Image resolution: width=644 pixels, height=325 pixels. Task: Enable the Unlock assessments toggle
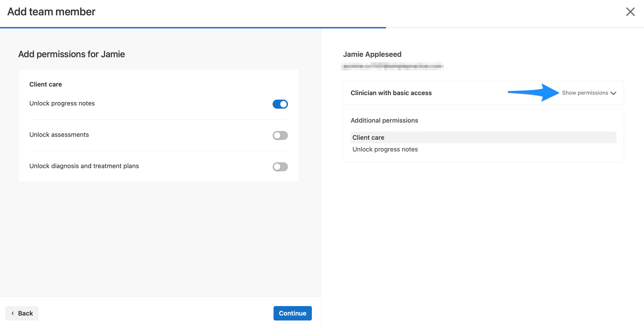[280, 135]
